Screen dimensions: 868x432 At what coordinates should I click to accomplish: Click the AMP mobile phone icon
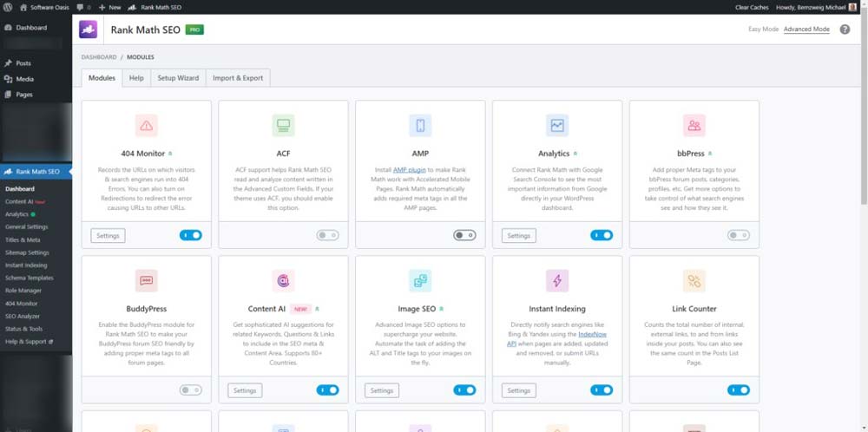pyautogui.click(x=420, y=126)
